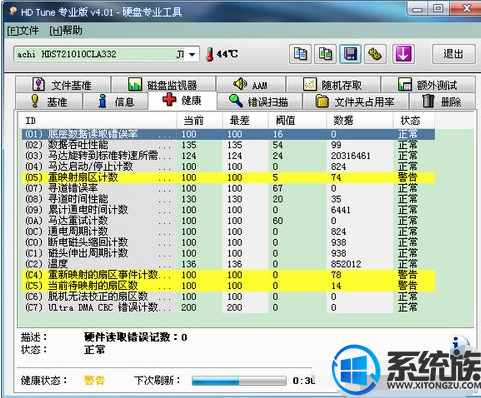Viewport: 481px width, 398px height.
Task: Select row (04) 马达启动/停止计数
Action: coord(228,167)
